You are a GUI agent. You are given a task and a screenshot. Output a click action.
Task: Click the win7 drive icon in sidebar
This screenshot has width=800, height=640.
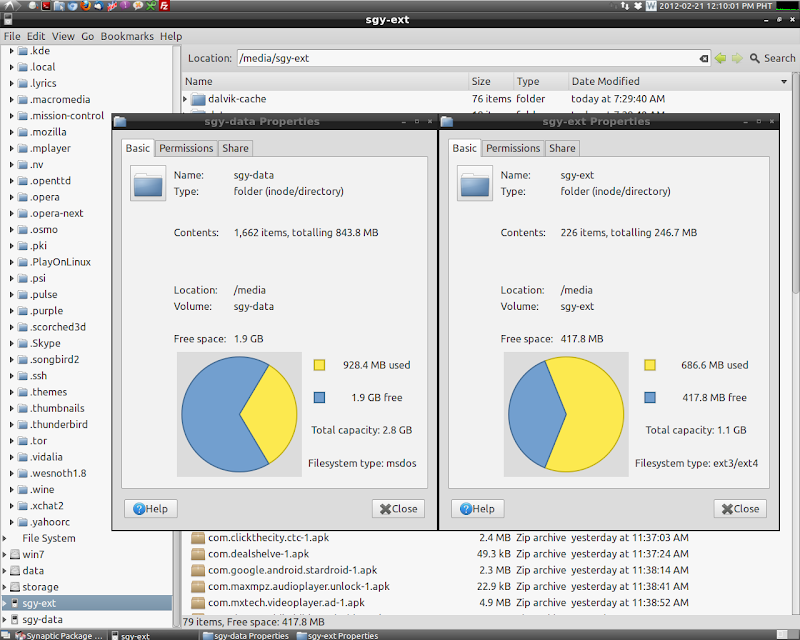(15, 554)
